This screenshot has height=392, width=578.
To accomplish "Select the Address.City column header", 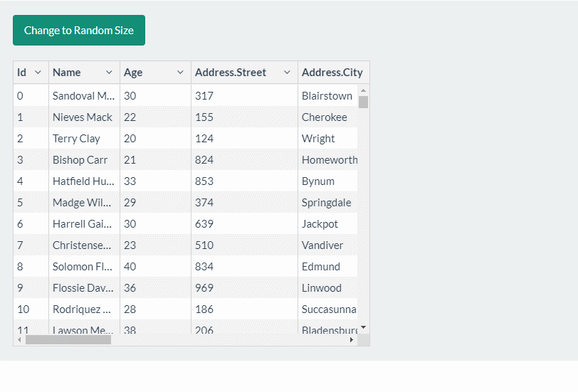I will point(332,73).
